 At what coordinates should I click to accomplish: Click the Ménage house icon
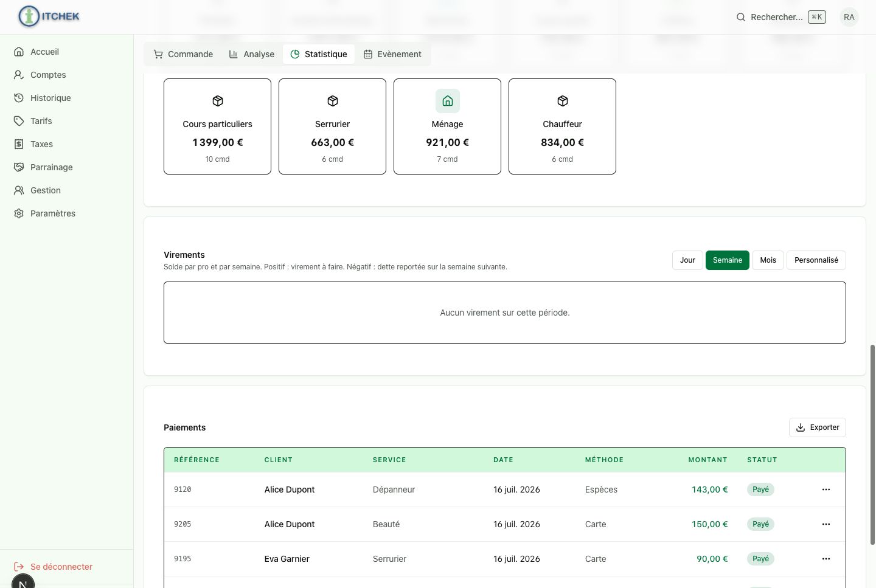(x=448, y=101)
